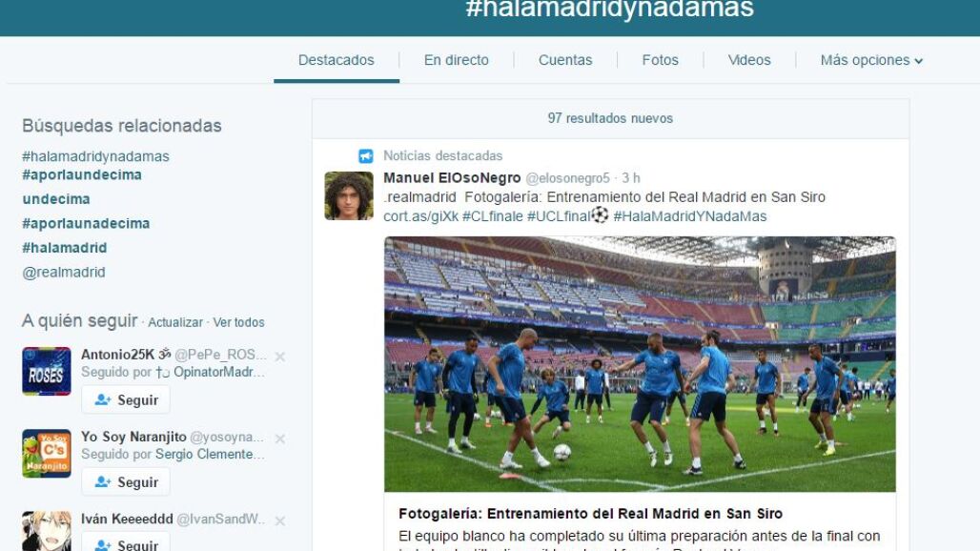
Task: Switch to En directo tab
Action: point(457,60)
